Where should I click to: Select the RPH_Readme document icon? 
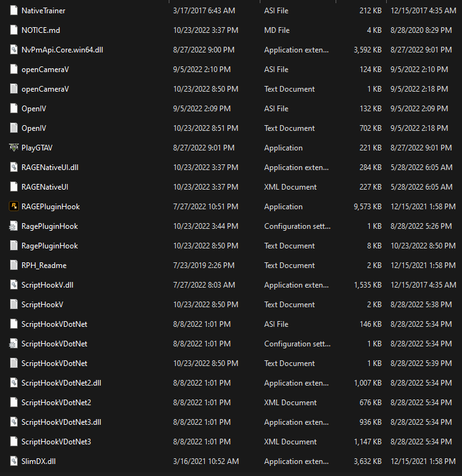coord(14,265)
